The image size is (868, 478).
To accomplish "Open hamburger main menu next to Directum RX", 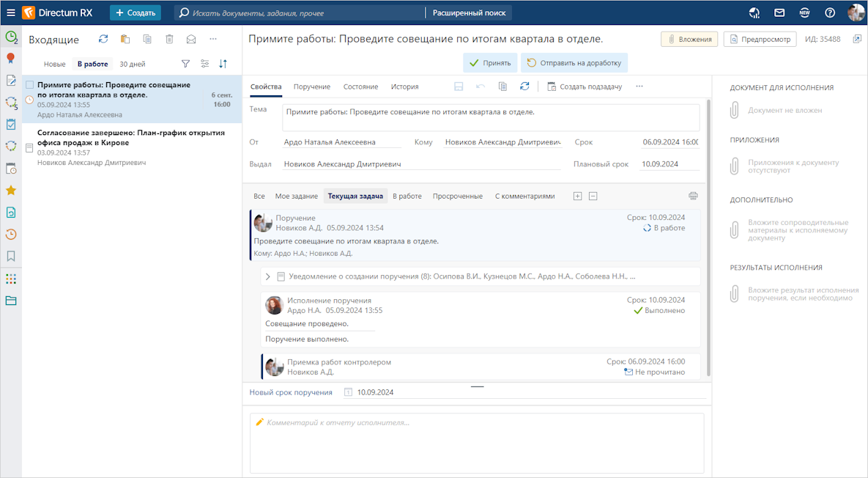I will pos(10,12).
